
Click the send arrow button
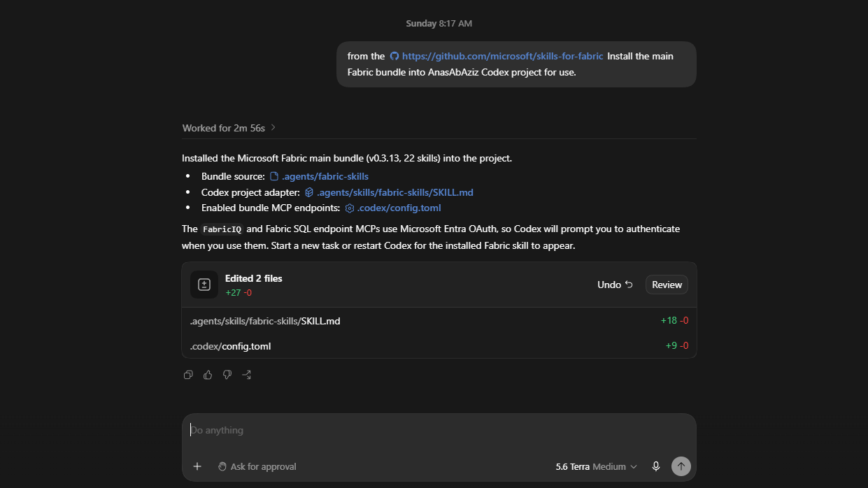pyautogui.click(x=681, y=466)
